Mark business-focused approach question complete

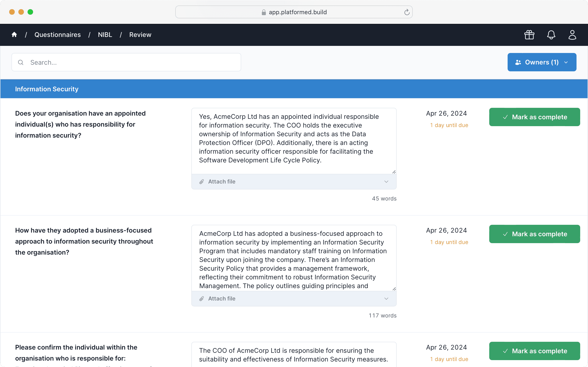534,234
